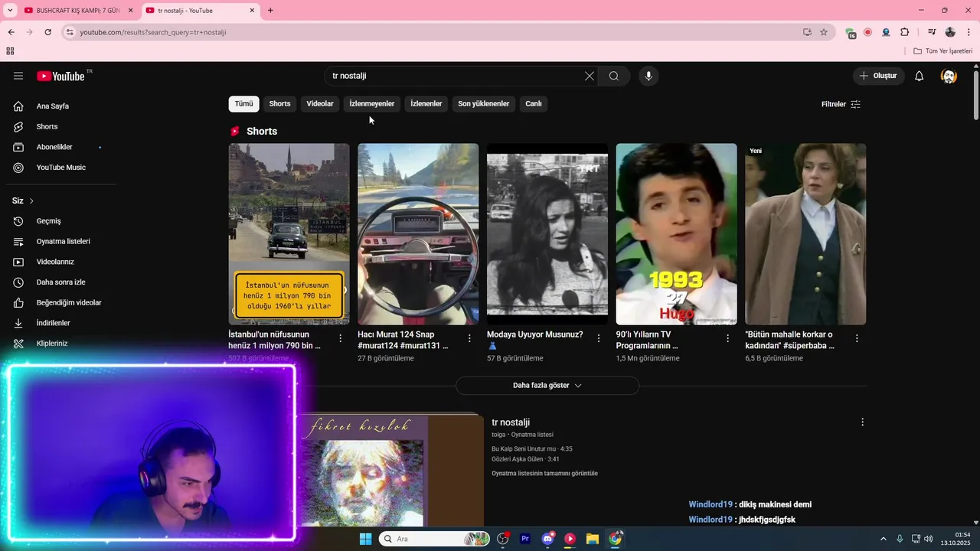Select the Tümü filter chip

[243, 104]
